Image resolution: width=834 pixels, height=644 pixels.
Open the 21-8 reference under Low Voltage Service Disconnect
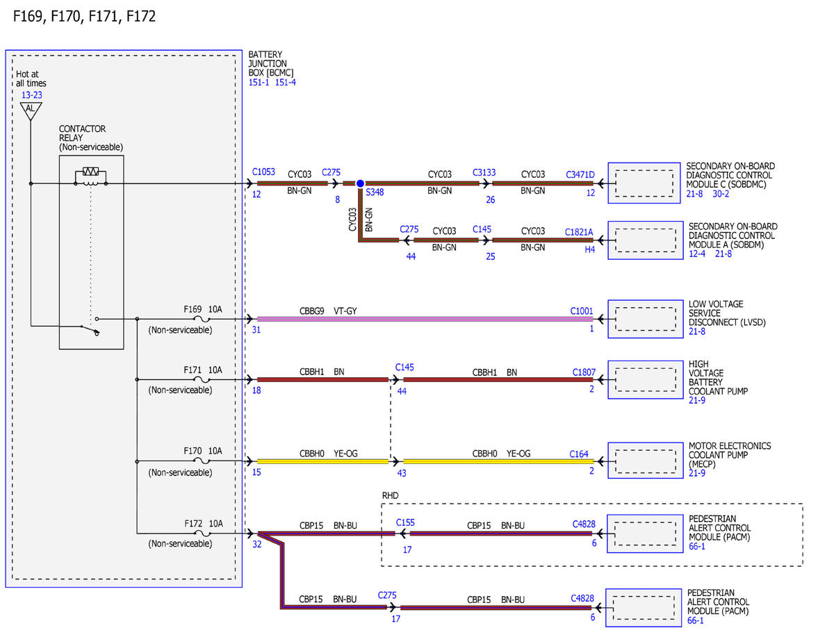[697, 331]
